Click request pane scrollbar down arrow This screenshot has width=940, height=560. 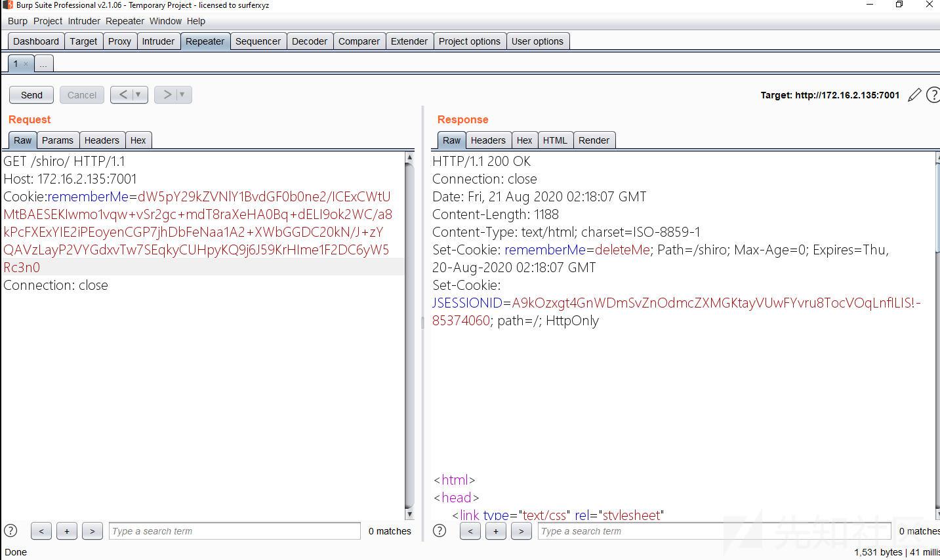pyautogui.click(x=409, y=515)
